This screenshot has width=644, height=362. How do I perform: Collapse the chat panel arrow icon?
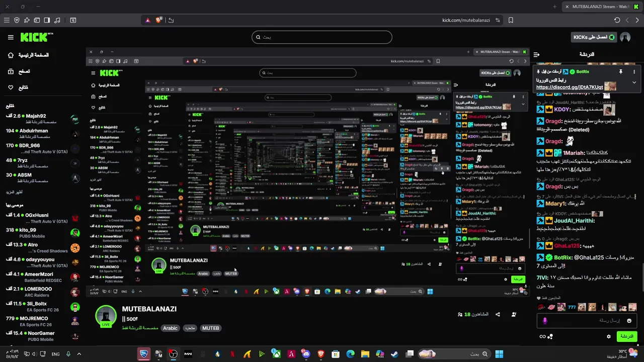[536, 54]
